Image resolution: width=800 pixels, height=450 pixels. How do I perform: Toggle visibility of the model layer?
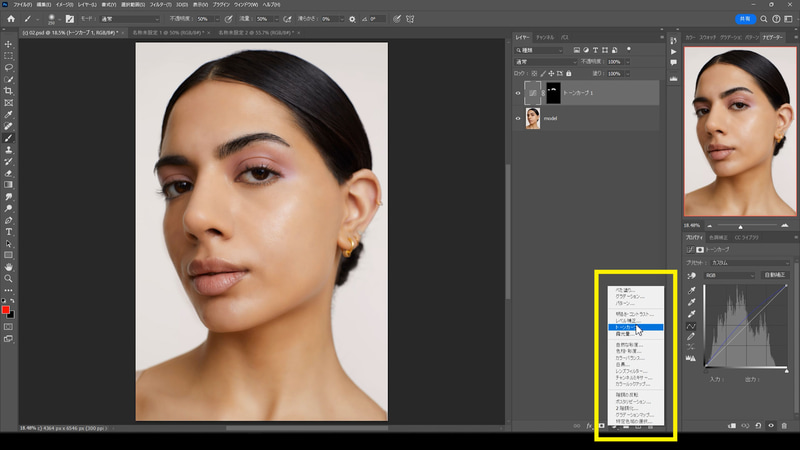point(518,119)
